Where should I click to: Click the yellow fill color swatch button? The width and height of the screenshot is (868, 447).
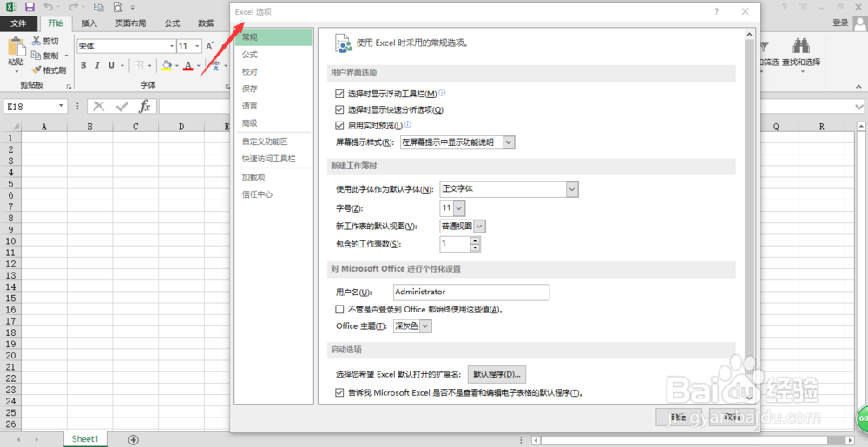point(167,65)
